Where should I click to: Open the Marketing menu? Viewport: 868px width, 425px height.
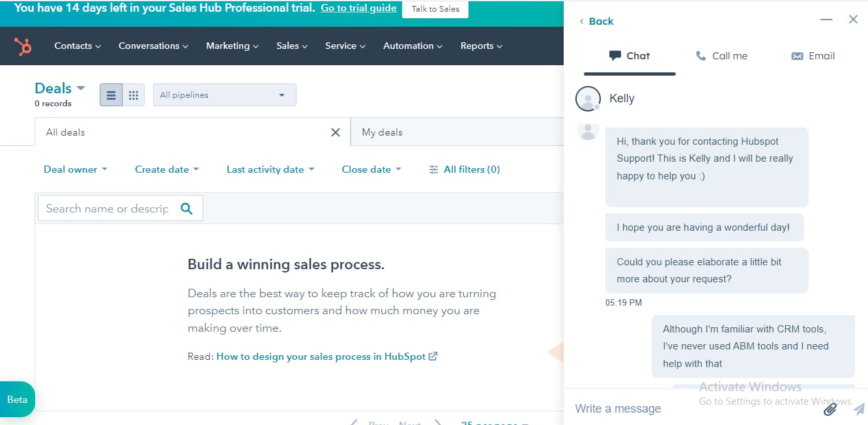coord(232,46)
